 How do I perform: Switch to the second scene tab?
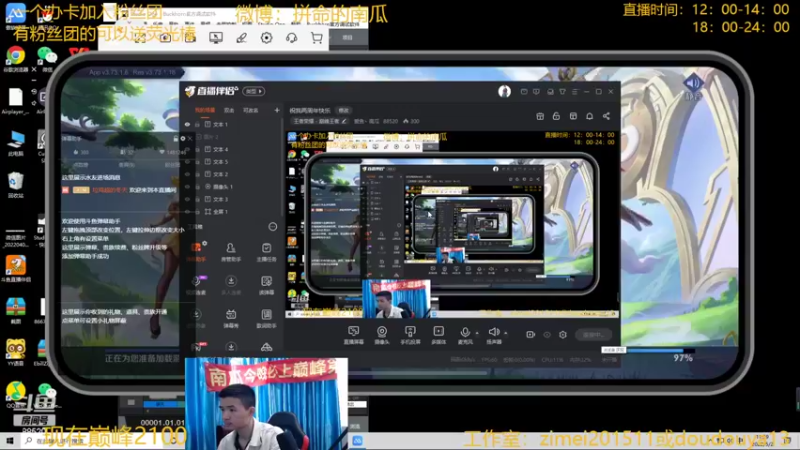[x=229, y=110]
